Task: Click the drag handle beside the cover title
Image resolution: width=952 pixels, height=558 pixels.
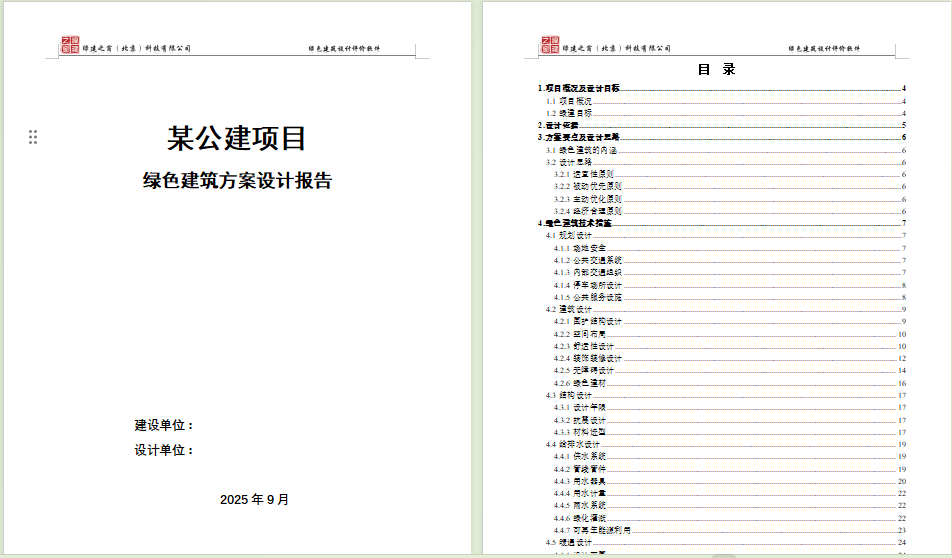Action: tap(33, 137)
